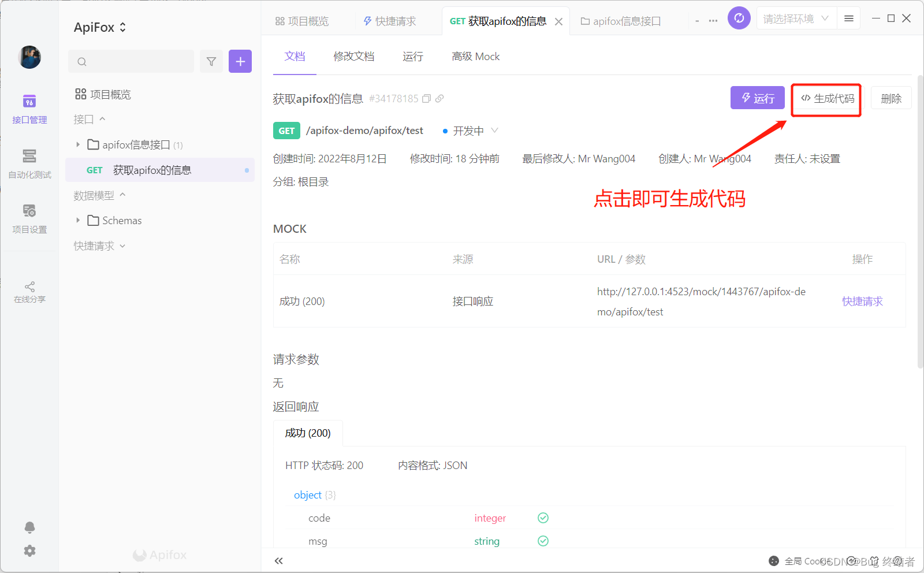The height and width of the screenshot is (573, 924).
Task: Open the tab overflow ellipsis menu
Action: tap(713, 21)
